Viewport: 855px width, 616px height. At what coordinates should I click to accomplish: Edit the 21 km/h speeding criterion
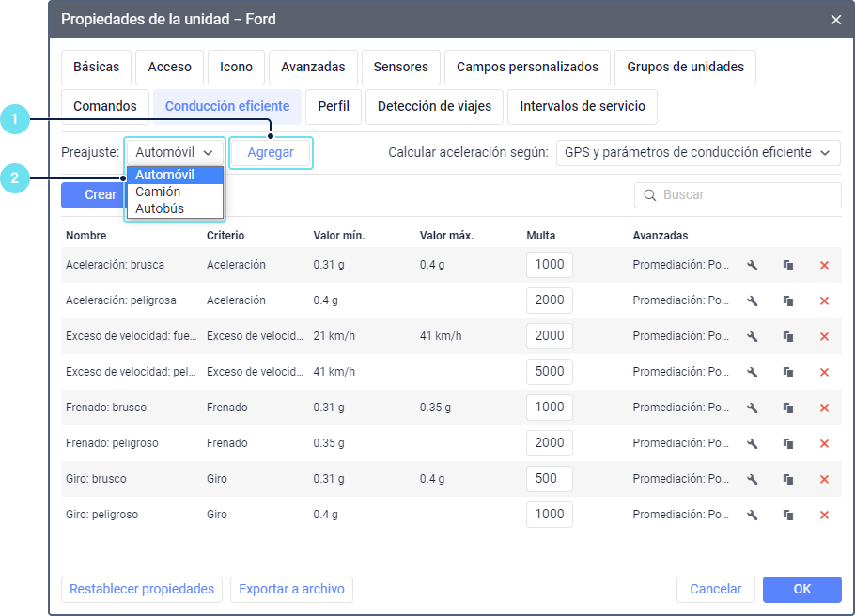[753, 336]
